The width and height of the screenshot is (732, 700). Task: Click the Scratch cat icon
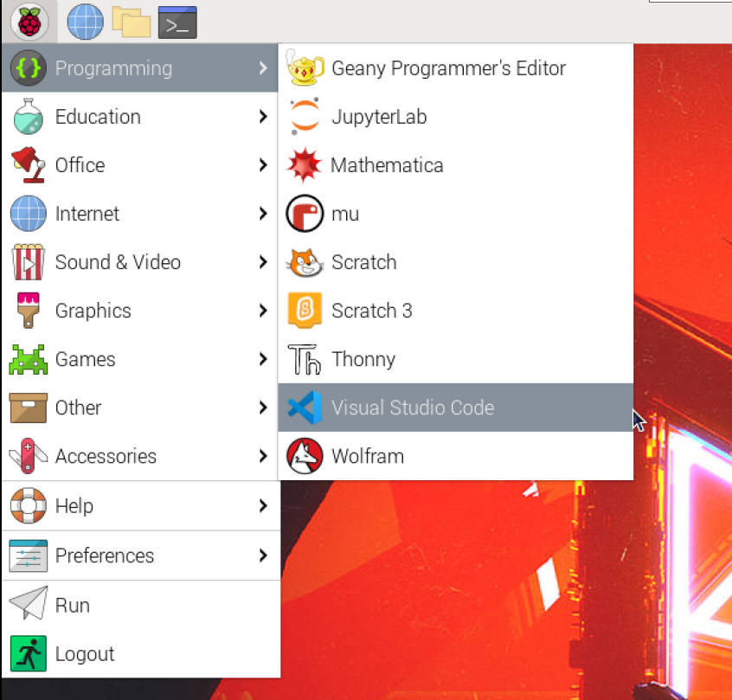click(304, 262)
